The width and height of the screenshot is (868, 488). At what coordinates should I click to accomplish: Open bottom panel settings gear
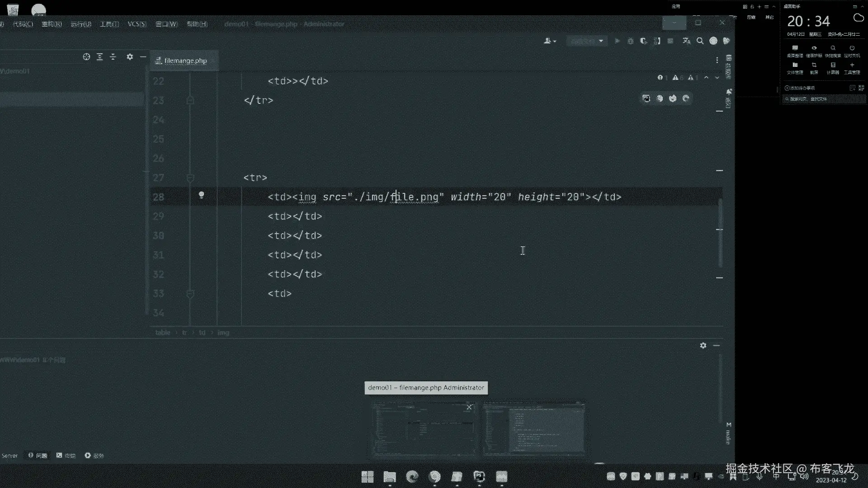pos(703,346)
